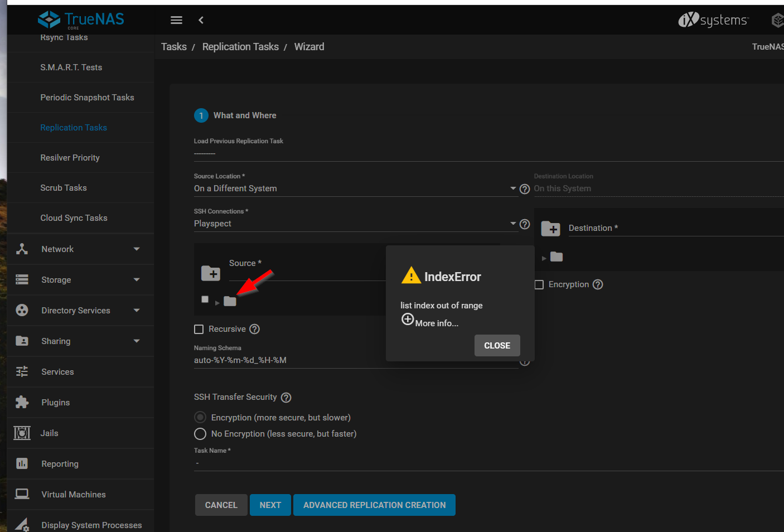This screenshot has width=784, height=532.
Task: Click the Services sliders icon
Action: pos(22,372)
